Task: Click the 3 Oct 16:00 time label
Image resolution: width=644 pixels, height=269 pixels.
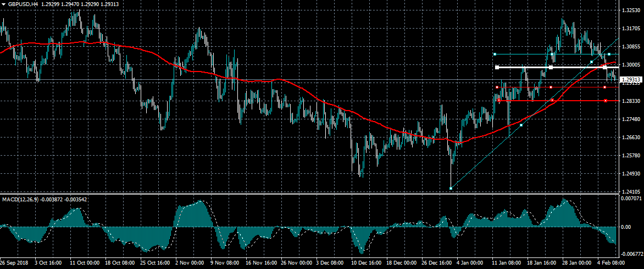Action: [48, 262]
